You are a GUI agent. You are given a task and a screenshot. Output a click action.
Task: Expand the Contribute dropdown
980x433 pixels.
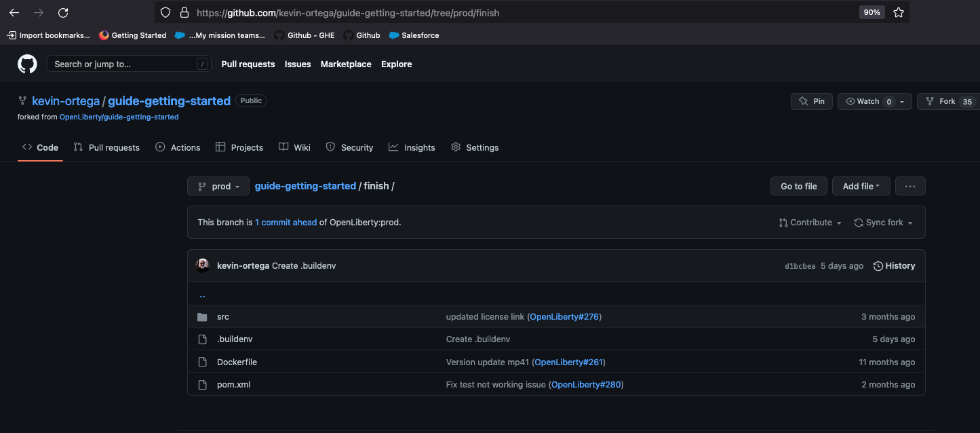[x=810, y=223]
